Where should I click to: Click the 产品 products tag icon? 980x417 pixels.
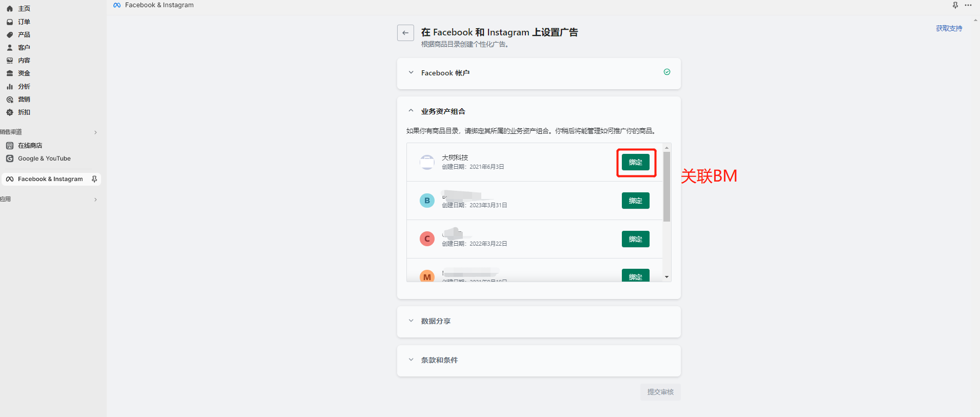pyautogui.click(x=10, y=35)
